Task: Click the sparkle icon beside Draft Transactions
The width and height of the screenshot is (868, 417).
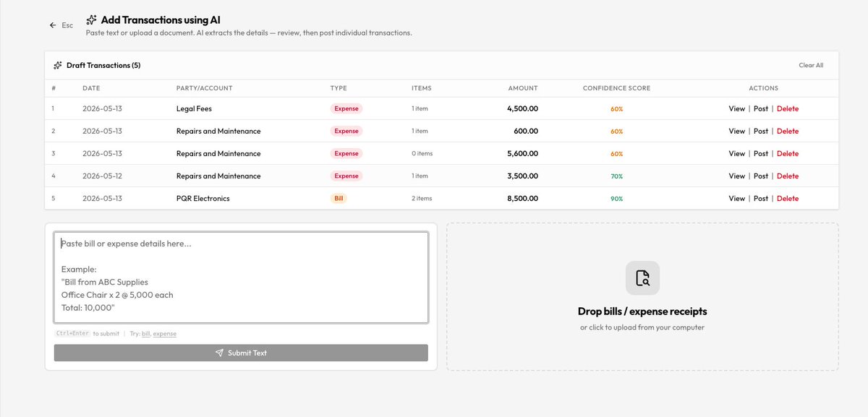Action: click(57, 65)
